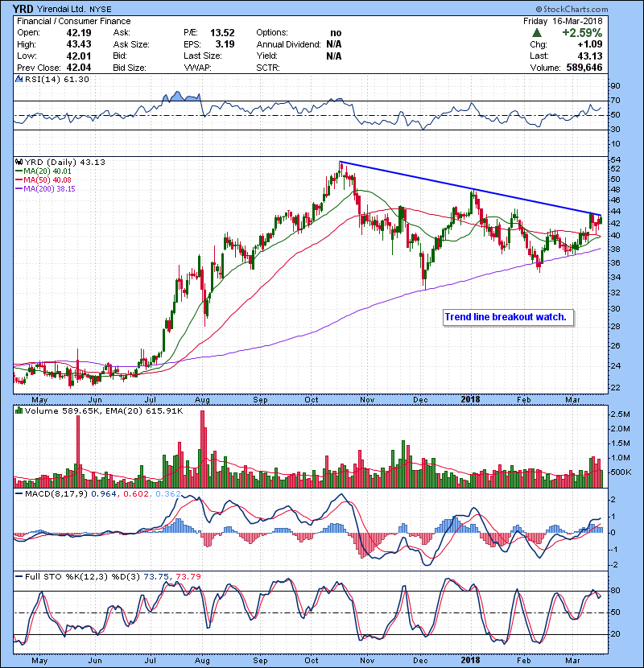The width and height of the screenshot is (644, 668).
Task: Click the green up arrow change icon
Action: click(537, 33)
